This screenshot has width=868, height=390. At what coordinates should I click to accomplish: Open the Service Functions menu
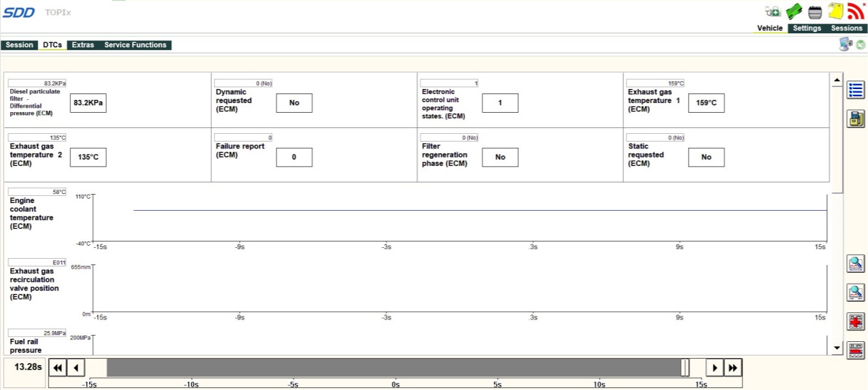135,45
